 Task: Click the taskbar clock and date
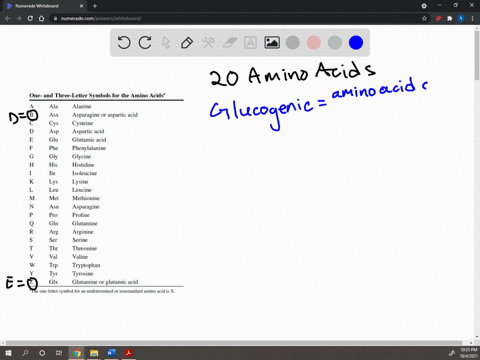click(468, 353)
